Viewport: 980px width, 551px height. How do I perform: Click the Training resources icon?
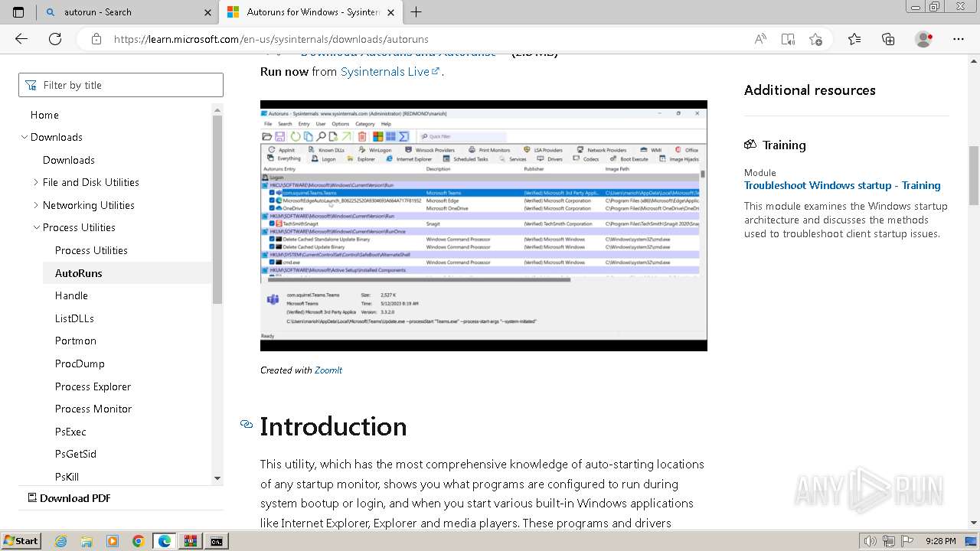(750, 145)
